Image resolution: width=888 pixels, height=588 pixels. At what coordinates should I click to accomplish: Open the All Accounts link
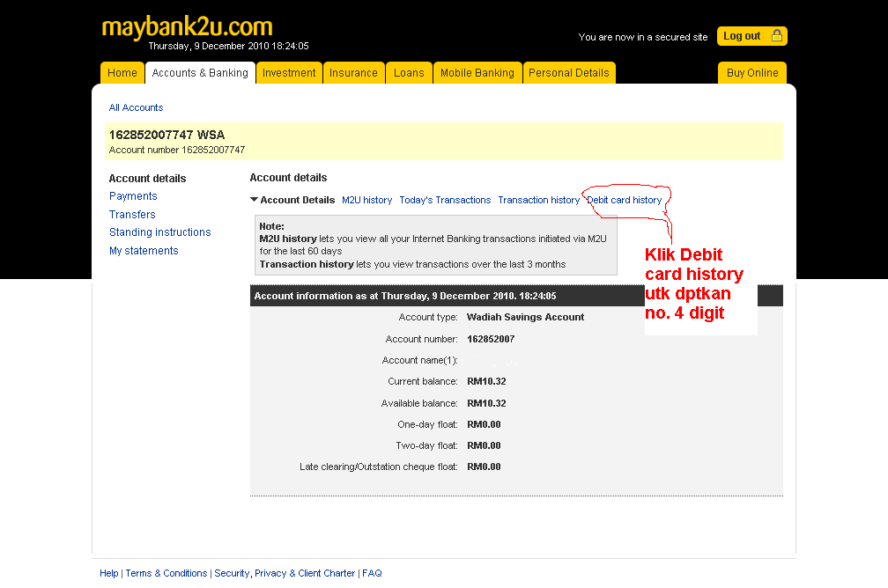click(136, 107)
